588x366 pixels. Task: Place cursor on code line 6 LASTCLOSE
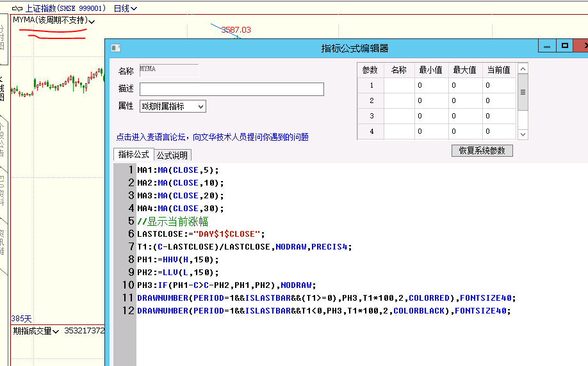pyautogui.click(x=200, y=234)
